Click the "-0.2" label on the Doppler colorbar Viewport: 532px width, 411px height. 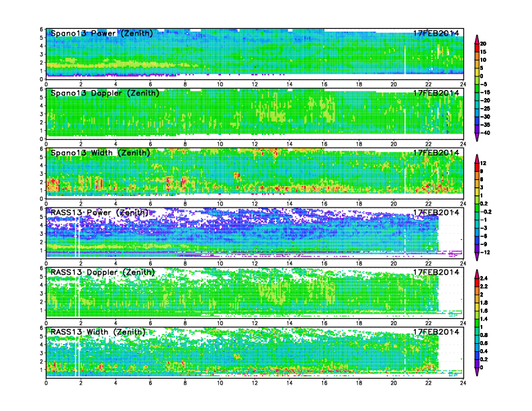pyautogui.click(x=486, y=212)
